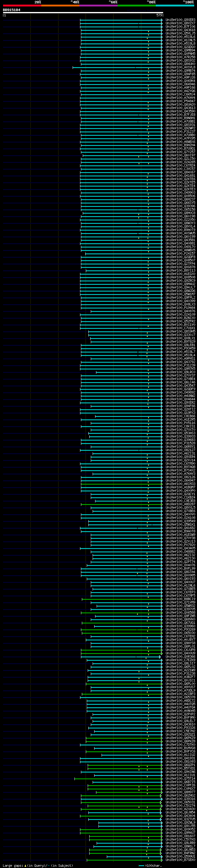The image size is (197, 868).
Task: Click the cyan segment of identity color scale
Action: point(175,6)
